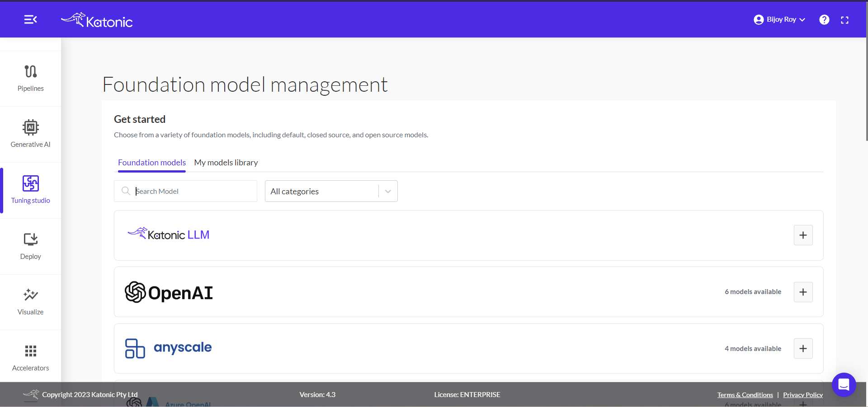Expand anyscale models card
This screenshot has width=868, height=407.
pyautogui.click(x=803, y=348)
